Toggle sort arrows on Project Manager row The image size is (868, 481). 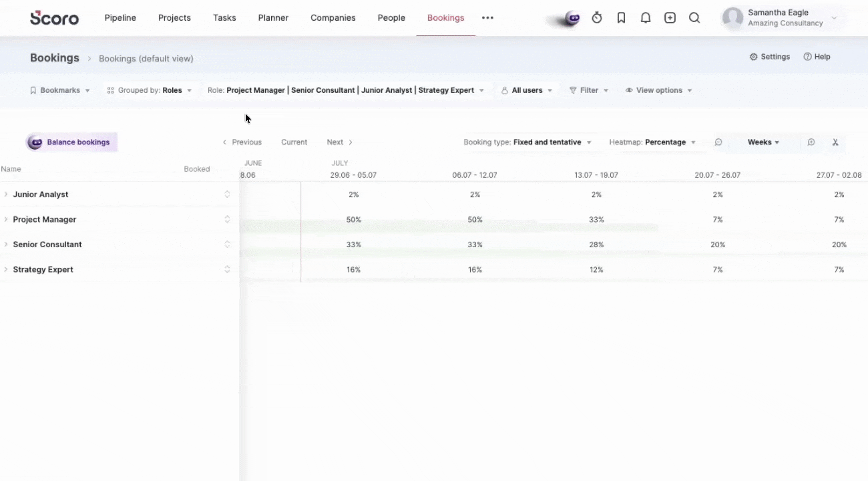point(227,219)
